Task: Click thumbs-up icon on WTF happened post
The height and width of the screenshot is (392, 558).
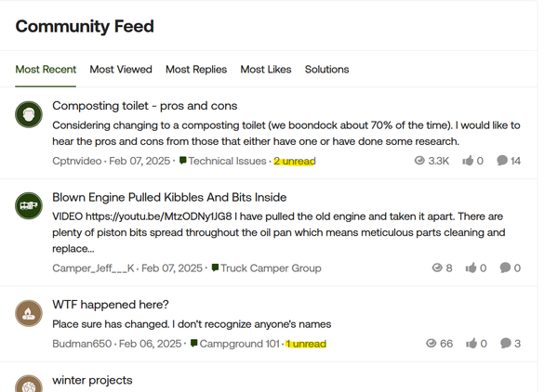Action: 471,344
